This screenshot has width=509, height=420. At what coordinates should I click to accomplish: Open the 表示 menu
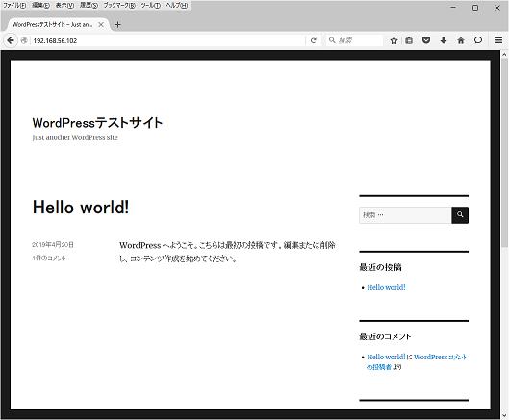click(64, 5)
